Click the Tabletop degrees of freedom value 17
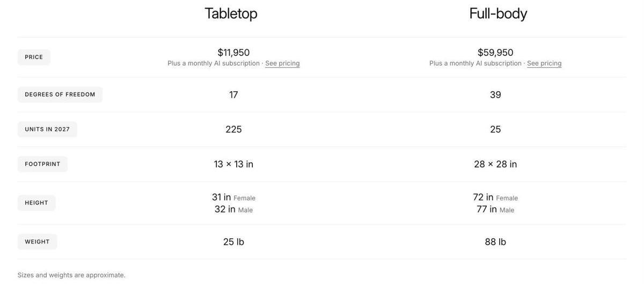The image size is (644, 284). 233,95
